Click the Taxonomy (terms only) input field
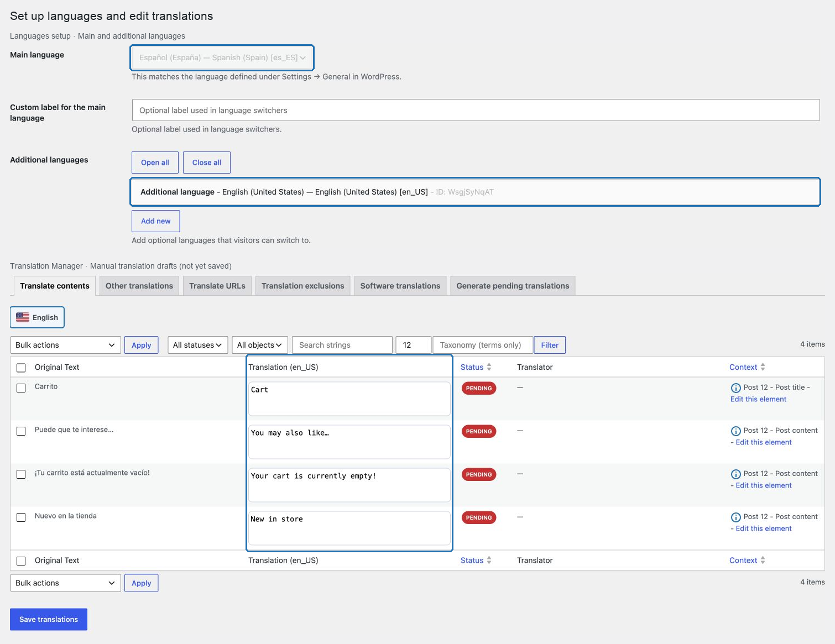The width and height of the screenshot is (835, 644). 483,345
